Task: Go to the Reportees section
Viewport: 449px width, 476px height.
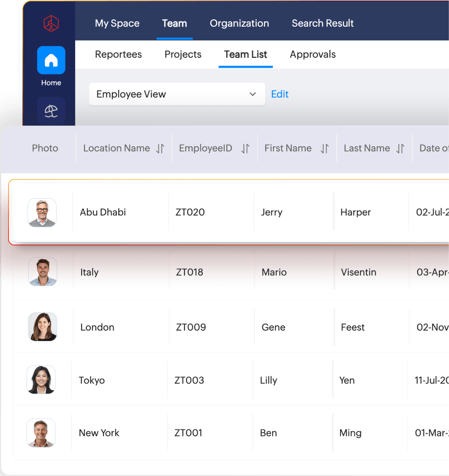Action: point(118,54)
